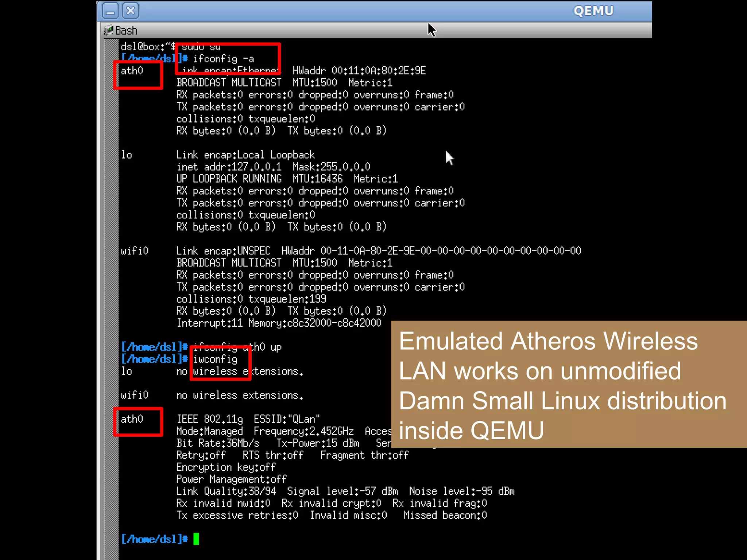Click 'wifi0' interface name in ifconfig output
This screenshot has height=560, width=747.
135,251
